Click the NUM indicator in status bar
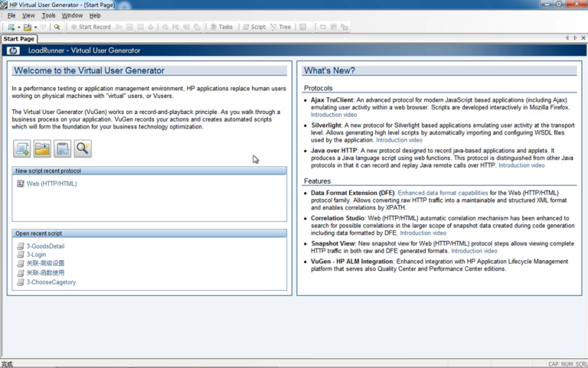588x368 pixels. click(567, 364)
